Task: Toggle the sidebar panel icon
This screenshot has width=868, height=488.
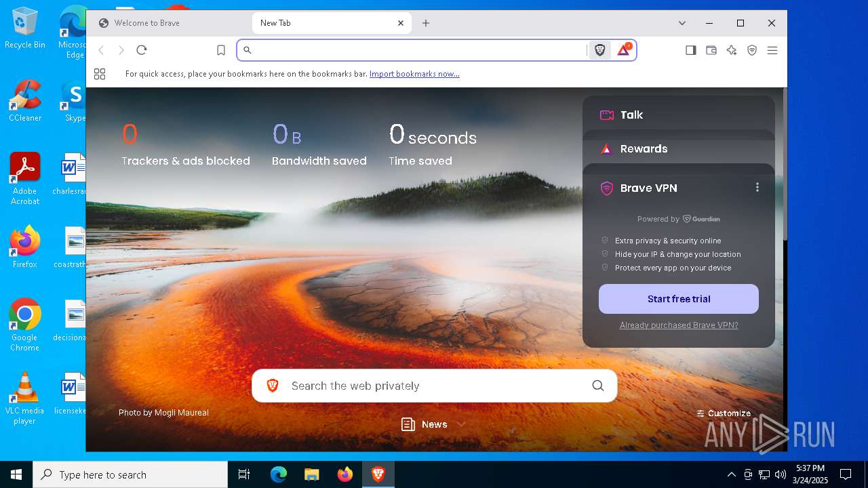Action: (691, 50)
